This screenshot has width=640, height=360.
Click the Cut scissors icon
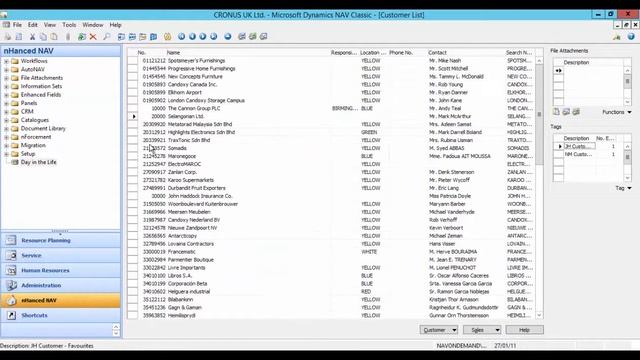pyautogui.click(x=32, y=37)
